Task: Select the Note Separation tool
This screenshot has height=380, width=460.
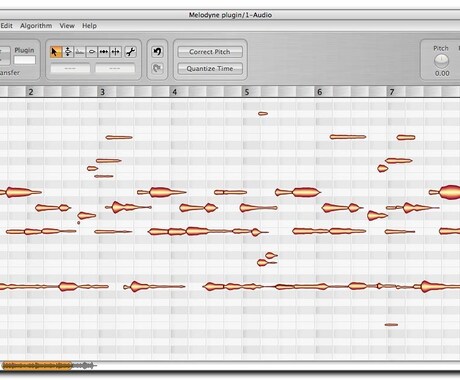Action: click(x=115, y=52)
